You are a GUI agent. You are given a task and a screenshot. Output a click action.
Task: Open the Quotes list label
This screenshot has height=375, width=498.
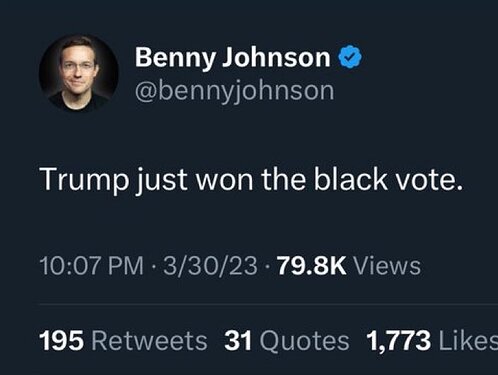[x=304, y=341]
